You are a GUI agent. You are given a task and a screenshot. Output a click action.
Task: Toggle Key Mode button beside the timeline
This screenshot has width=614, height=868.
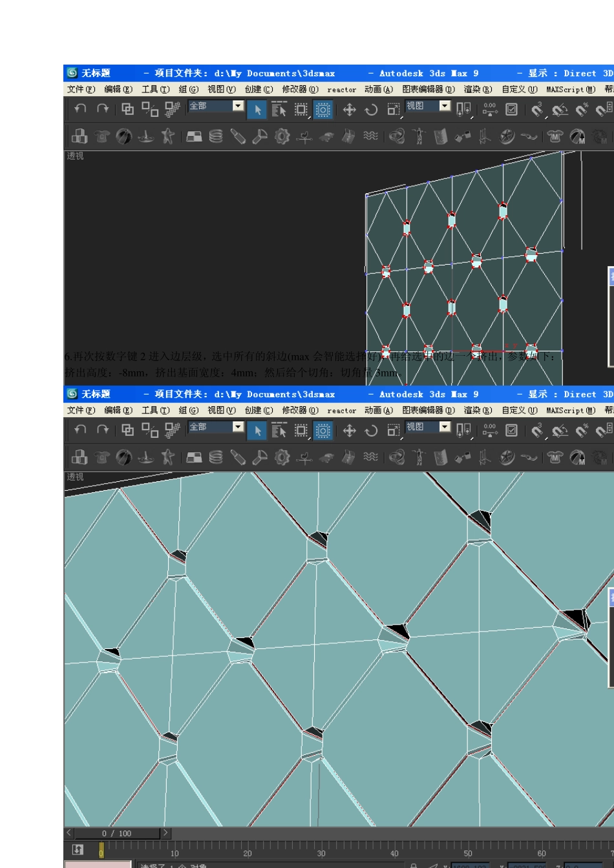click(78, 850)
